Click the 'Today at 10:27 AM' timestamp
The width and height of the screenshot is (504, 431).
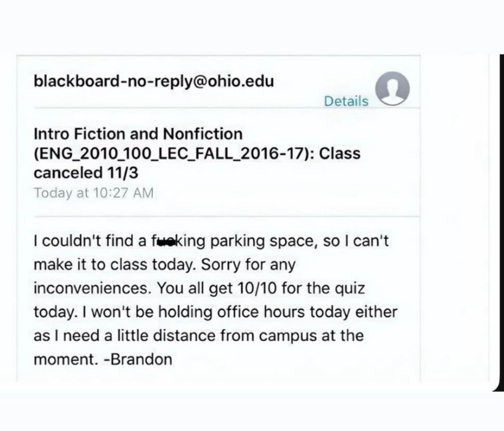(93, 192)
